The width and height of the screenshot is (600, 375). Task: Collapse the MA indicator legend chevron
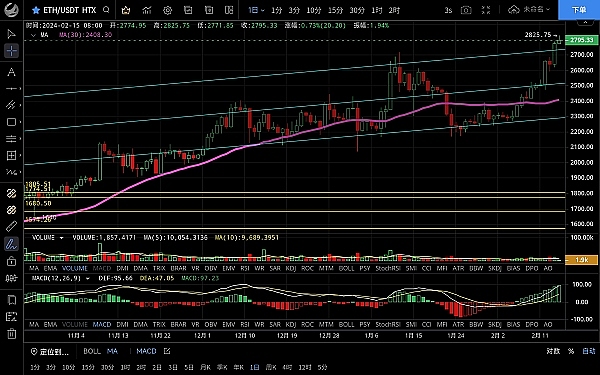pyautogui.click(x=33, y=35)
